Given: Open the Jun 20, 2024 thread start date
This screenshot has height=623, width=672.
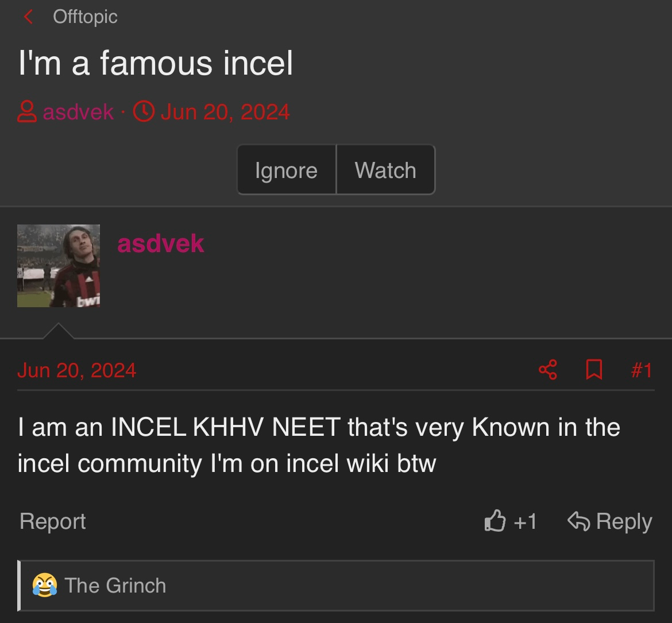Looking at the screenshot, I should pos(225,112).
